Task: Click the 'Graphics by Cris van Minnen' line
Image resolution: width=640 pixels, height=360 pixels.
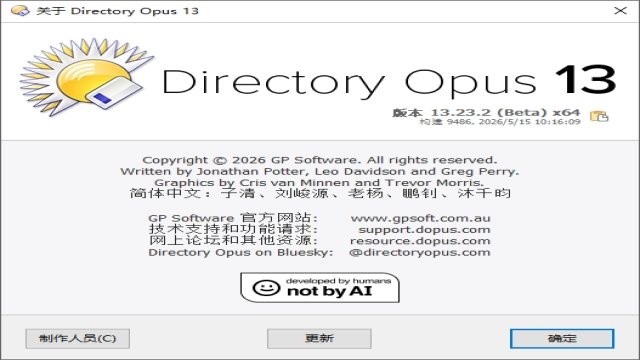Action: tap(319, 182)
